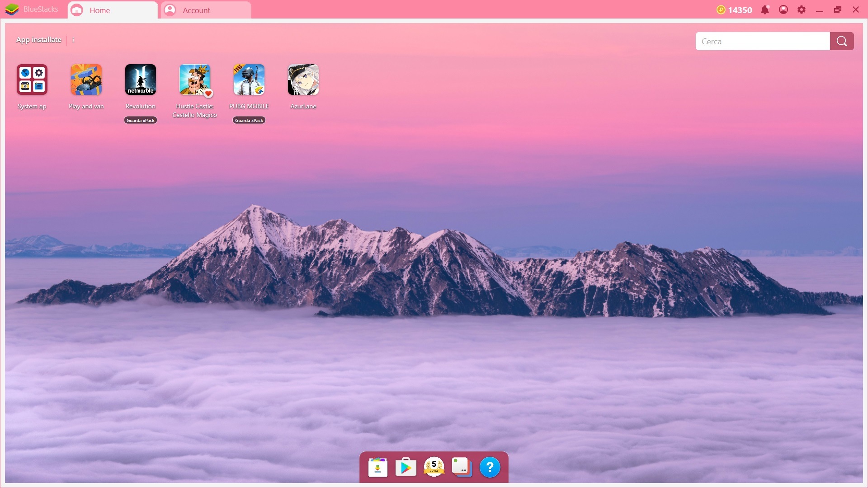Open the Help center button
Image resolution: width=868 pixels, height=488 pixels.
click(490, 467)
